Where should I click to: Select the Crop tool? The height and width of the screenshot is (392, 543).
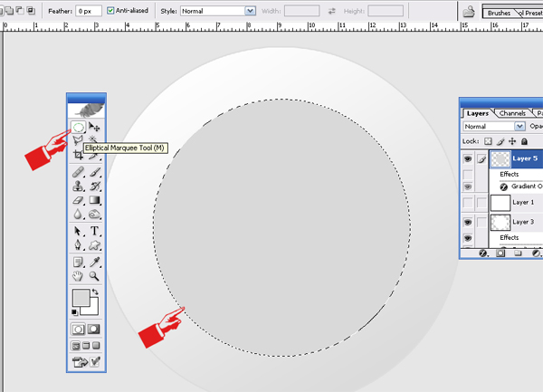pos(78,156)
